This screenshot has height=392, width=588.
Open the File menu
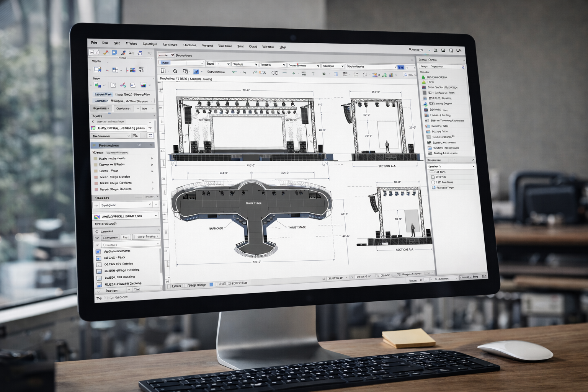tap(94, 43)
